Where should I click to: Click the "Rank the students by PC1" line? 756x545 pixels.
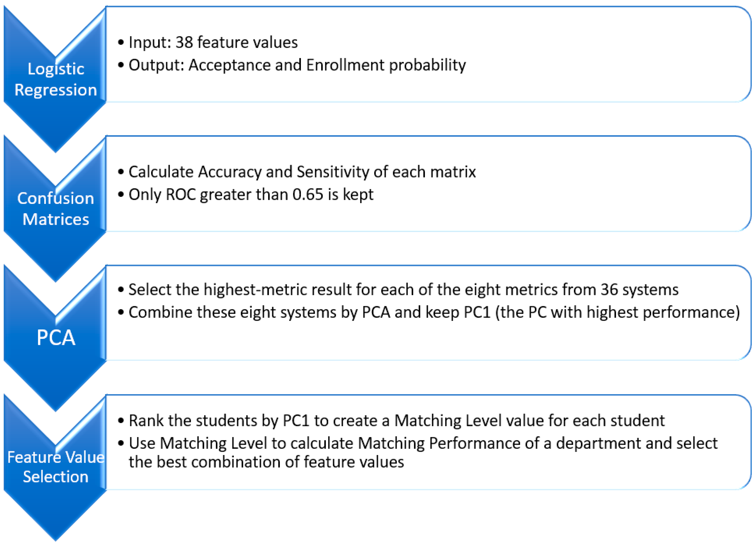[x=396, y=421]
